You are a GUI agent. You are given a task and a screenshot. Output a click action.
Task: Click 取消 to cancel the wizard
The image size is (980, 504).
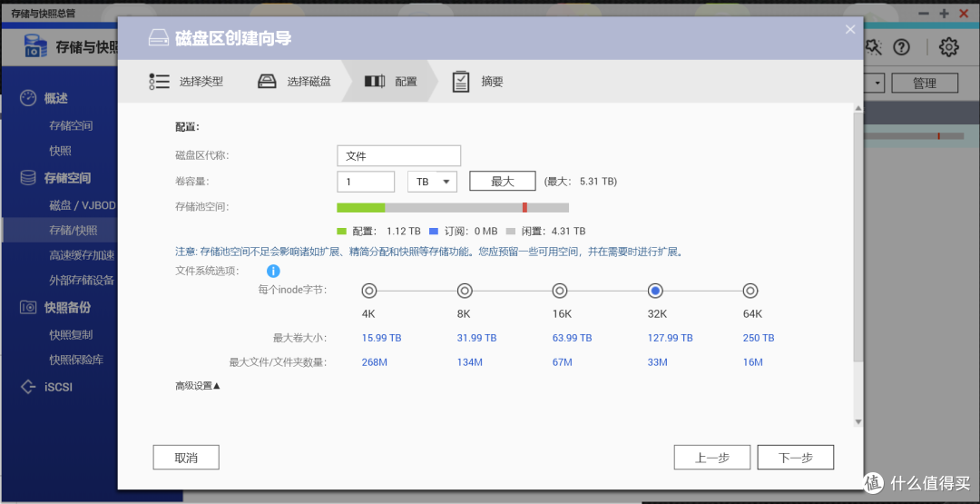[x=186, y=458]
